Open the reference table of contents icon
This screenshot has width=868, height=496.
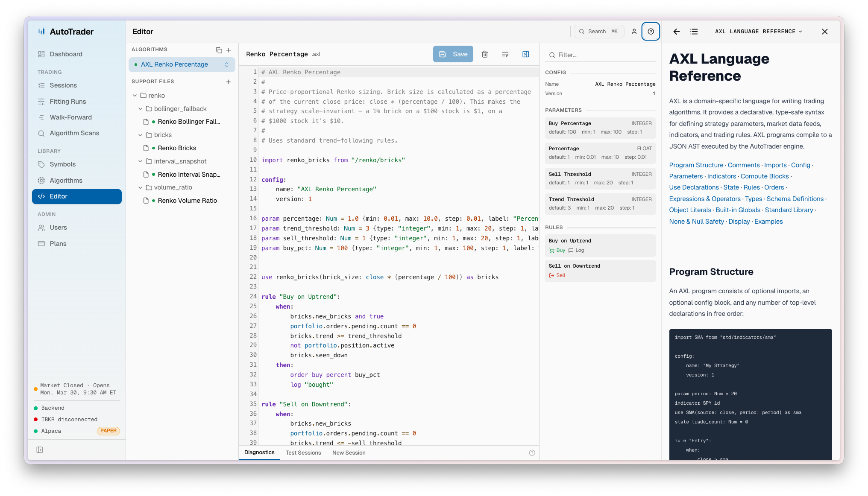(x=694, y=31)
